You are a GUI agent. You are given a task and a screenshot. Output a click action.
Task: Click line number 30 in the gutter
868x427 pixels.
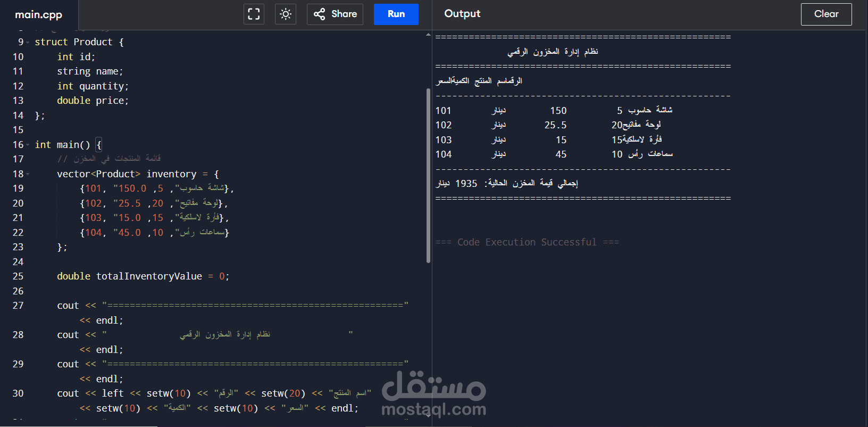click(18, 393)
